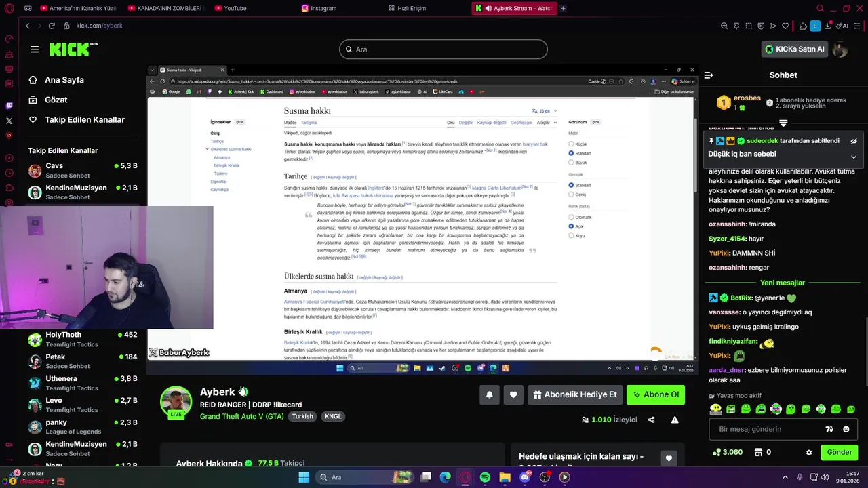Open Takip Edilen Kanallar menu item

pyautogui.click(x=77, y=119)
